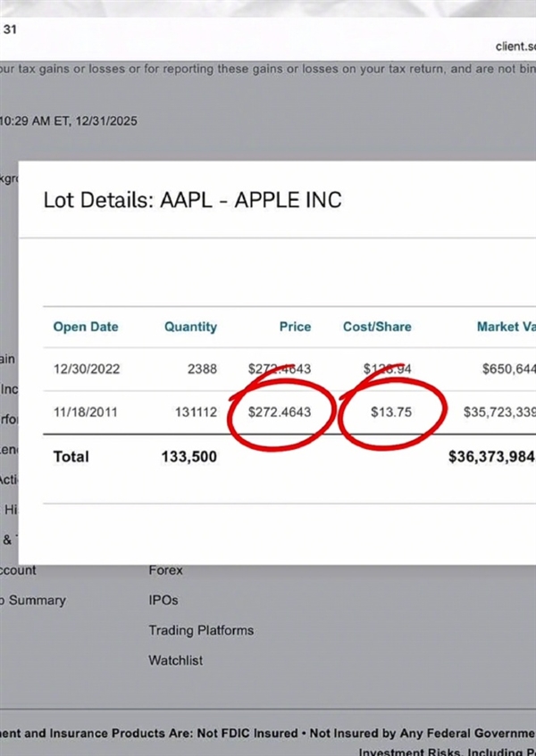Image resolution: width=536 pixels, height=756 pixels.
Task: Click the $650,644 market value cell
Action: click(x=507, y=369)
